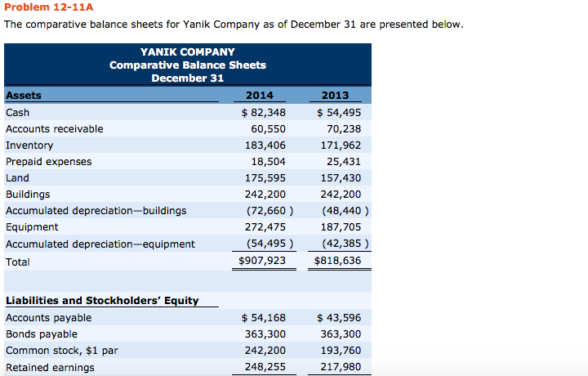Select the Assets section header
This screenshot has width=588, height=376.
point(24,96)
